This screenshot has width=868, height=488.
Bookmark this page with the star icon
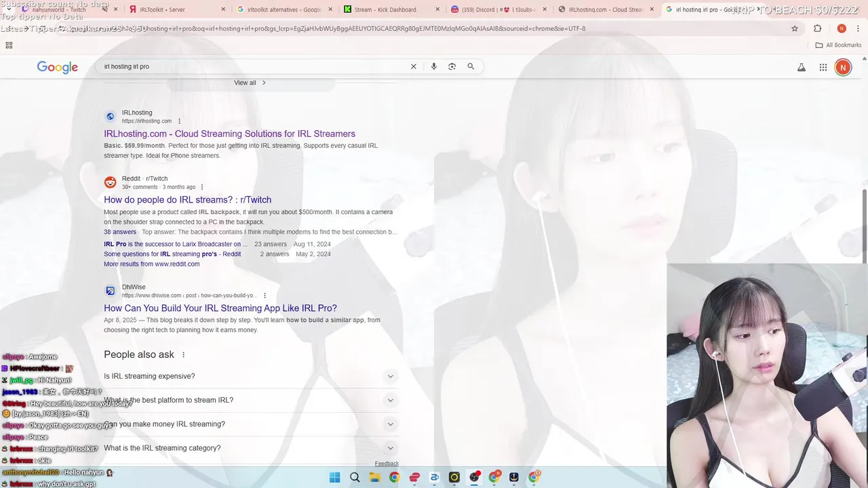pos(795,28)
